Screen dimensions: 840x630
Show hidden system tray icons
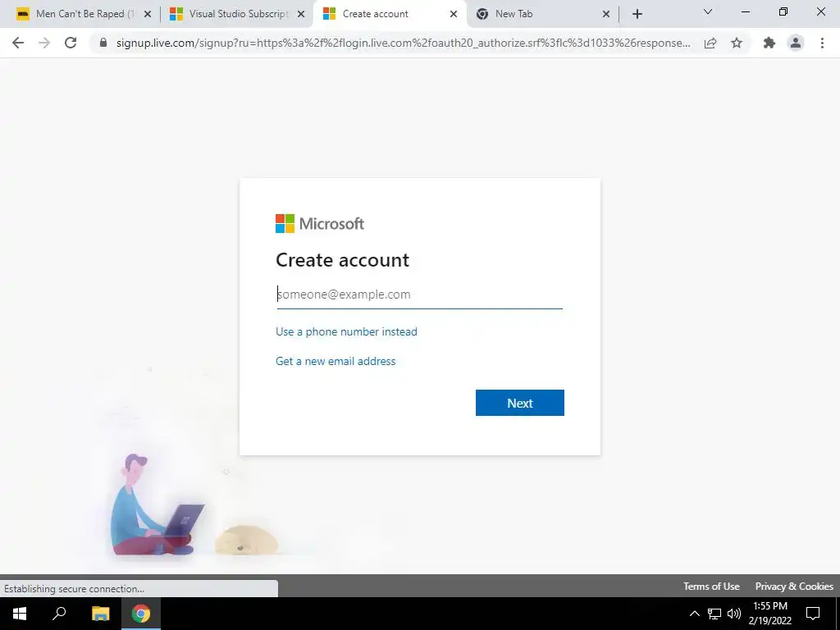tap(694, 614)
